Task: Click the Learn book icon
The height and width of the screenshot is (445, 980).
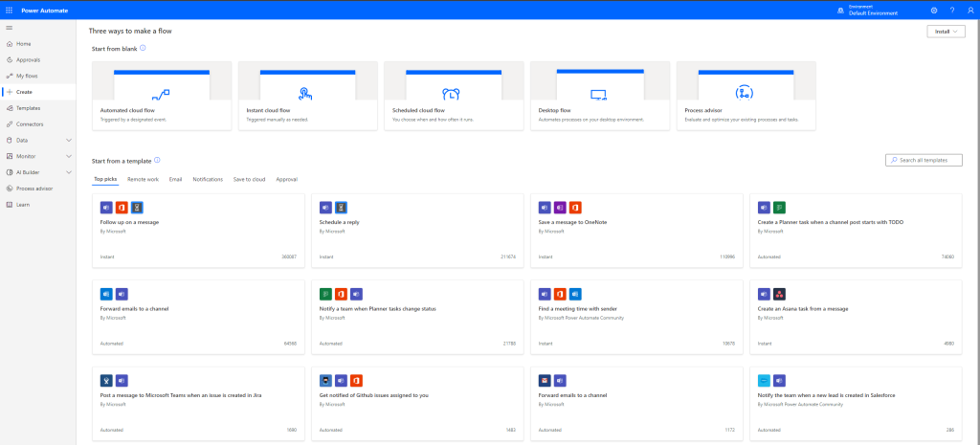Action: point(9,205)
